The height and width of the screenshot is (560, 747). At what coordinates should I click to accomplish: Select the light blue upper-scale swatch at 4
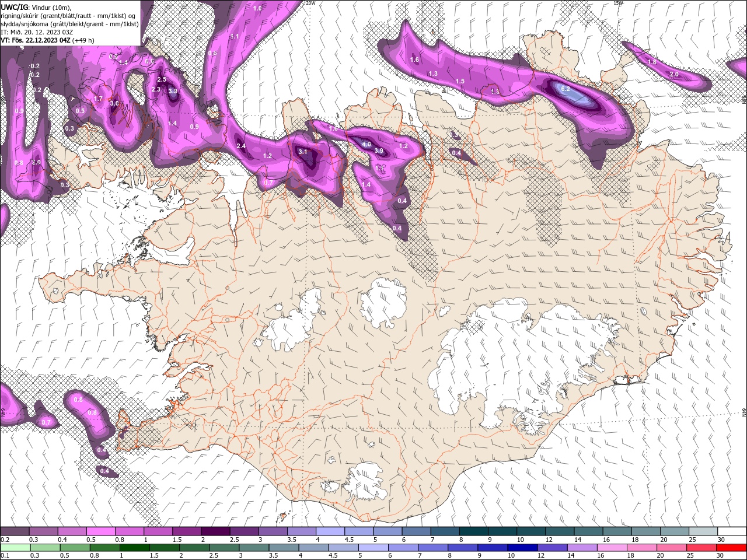click(329, 531)
